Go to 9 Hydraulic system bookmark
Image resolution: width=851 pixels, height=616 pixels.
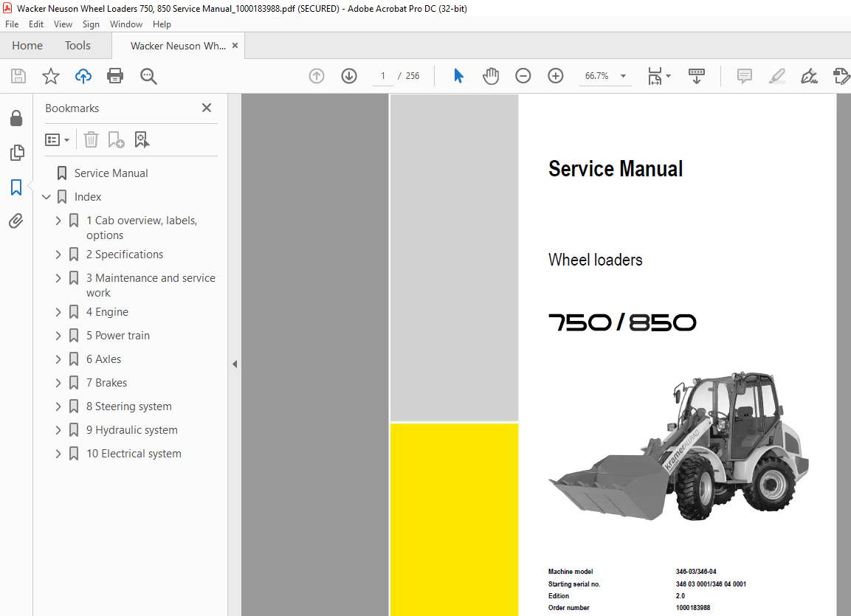(x=132, y=430)
